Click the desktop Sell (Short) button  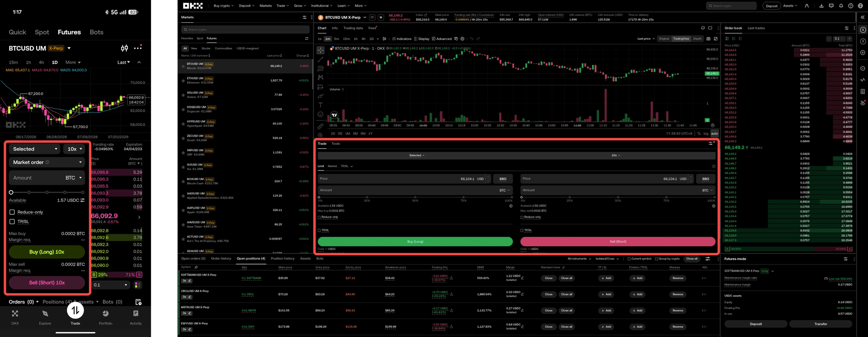click(x=618, y=241)
